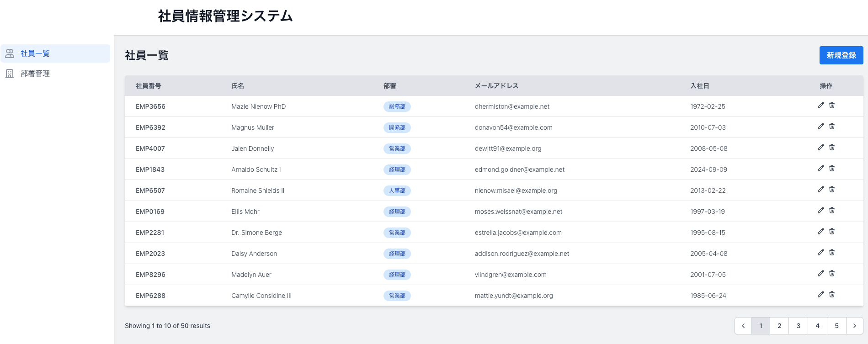This screenshot has height=344, width=868.
Task: Edit employee EMP3656 with pencil icon
Action: [x=821, y=106]
